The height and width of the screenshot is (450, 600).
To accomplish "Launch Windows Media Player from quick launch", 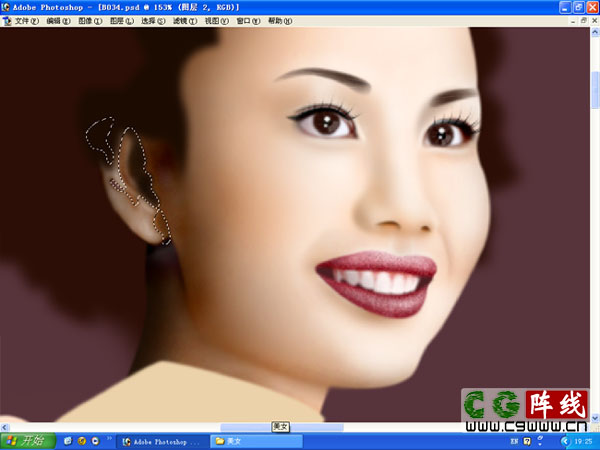I will [95, 441].
